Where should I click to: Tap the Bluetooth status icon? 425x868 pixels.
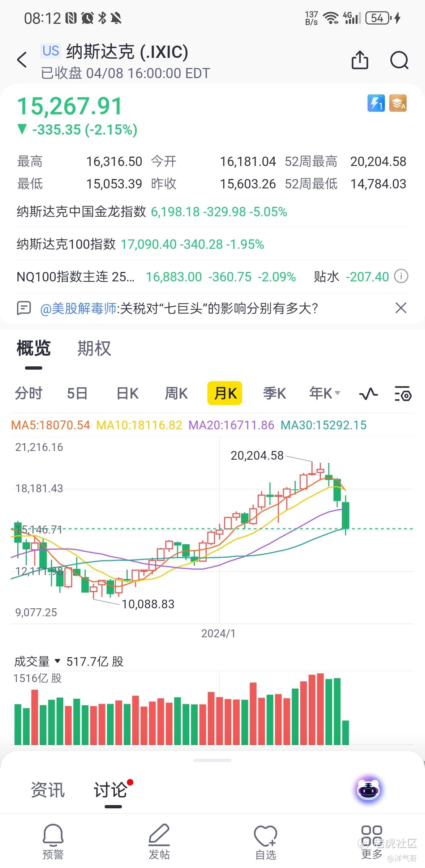coord(102,18)
